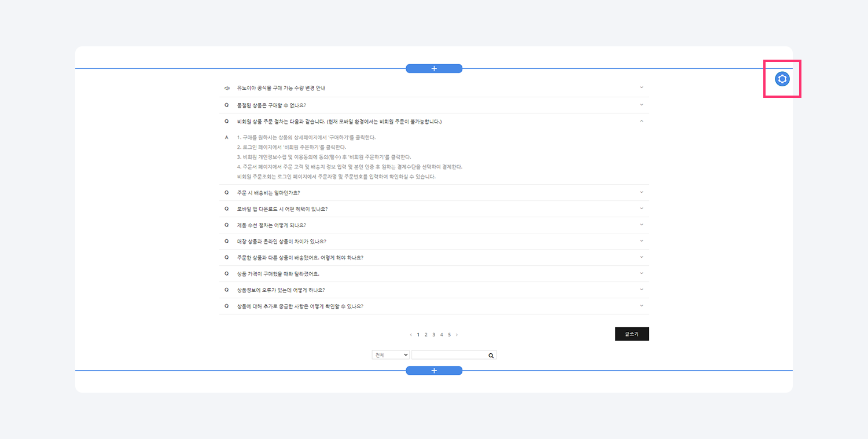Click the bottom blue plus add-section button
This screenshot has height=439, width=868.
point(434,371)
